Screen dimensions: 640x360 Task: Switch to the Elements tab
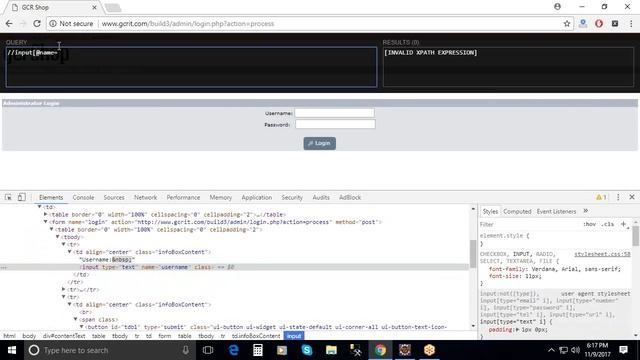[x=51, y=197]
